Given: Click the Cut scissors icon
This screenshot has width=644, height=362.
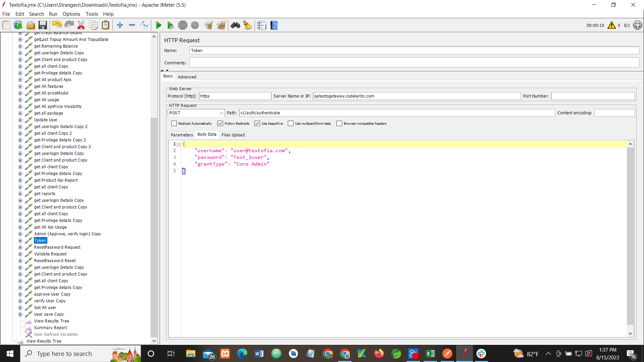Looking at the screenshot, I should point(81,25).
